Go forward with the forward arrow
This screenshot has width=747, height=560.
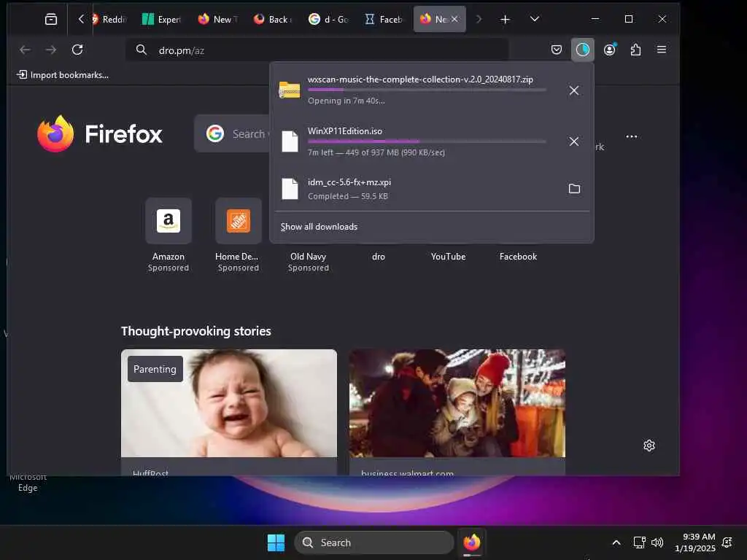coord(51,50)
